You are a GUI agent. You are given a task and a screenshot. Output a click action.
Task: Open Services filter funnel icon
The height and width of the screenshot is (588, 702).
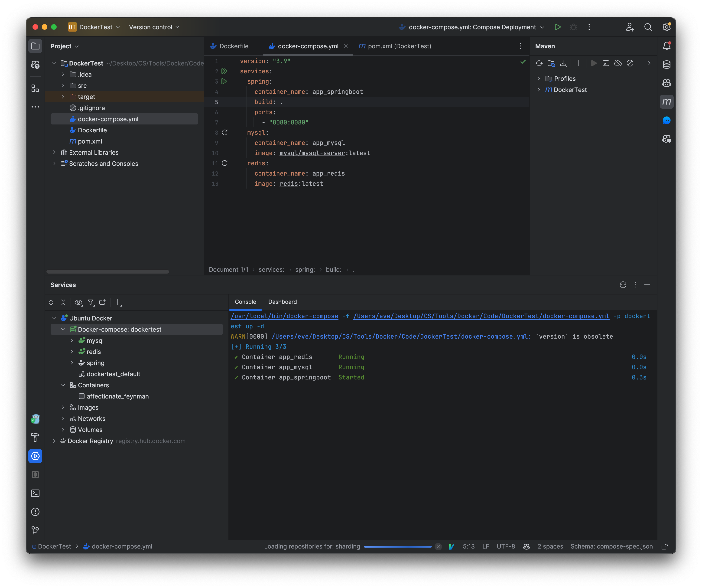pyautogui.click(x=91, y=302)
